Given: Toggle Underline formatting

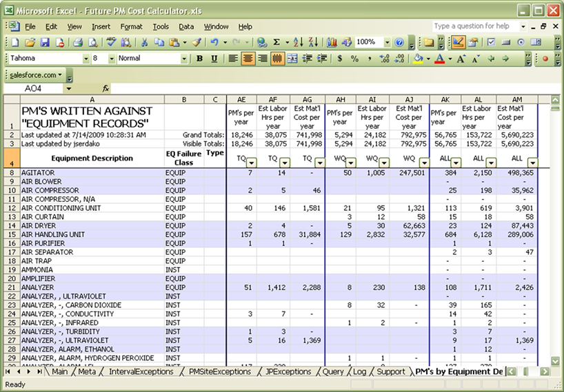Looking at the screenshot, I should pos(214,59).
